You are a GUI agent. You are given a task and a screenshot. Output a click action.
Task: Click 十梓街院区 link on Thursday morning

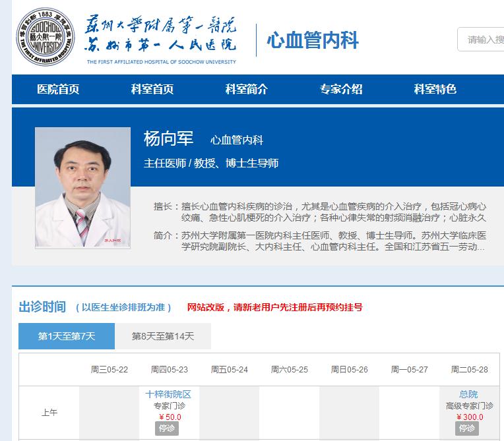[168, 394]
